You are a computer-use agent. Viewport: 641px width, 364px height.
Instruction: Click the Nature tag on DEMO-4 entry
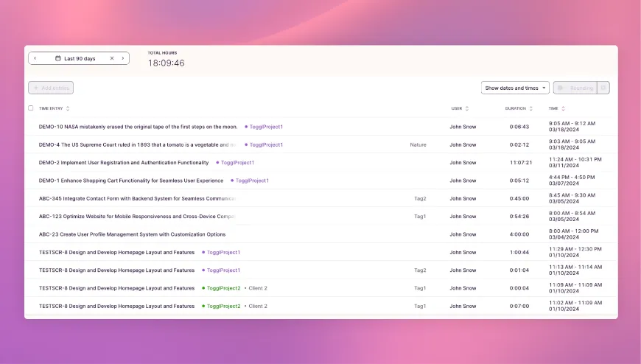(418, 144)
